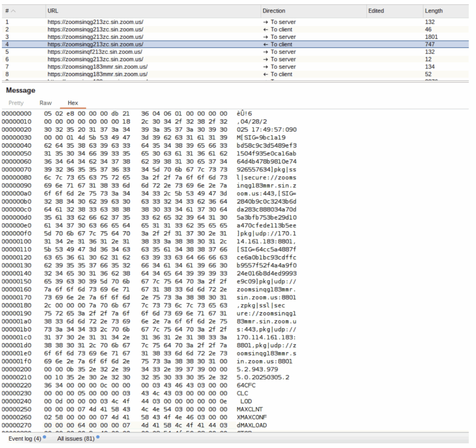The image size is (476, 448).
Task: Click hex offset 000000f0
Action: [16, 234]
